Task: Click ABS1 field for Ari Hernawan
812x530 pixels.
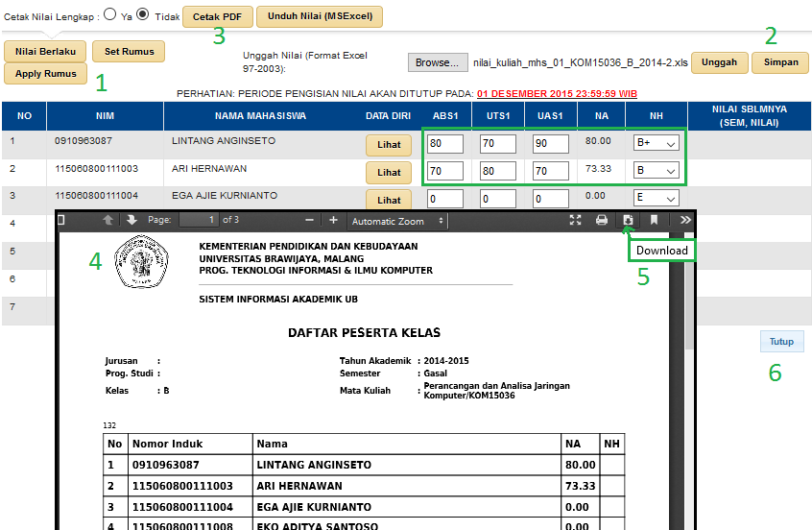Action: tap(444, 171)
